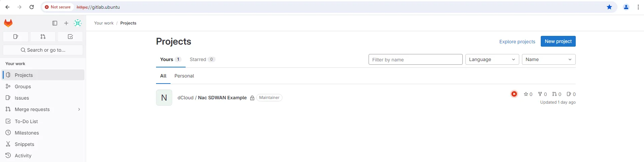
Task: Open the Nac SDWAN Example project
Action: click(x=222, y=98)
